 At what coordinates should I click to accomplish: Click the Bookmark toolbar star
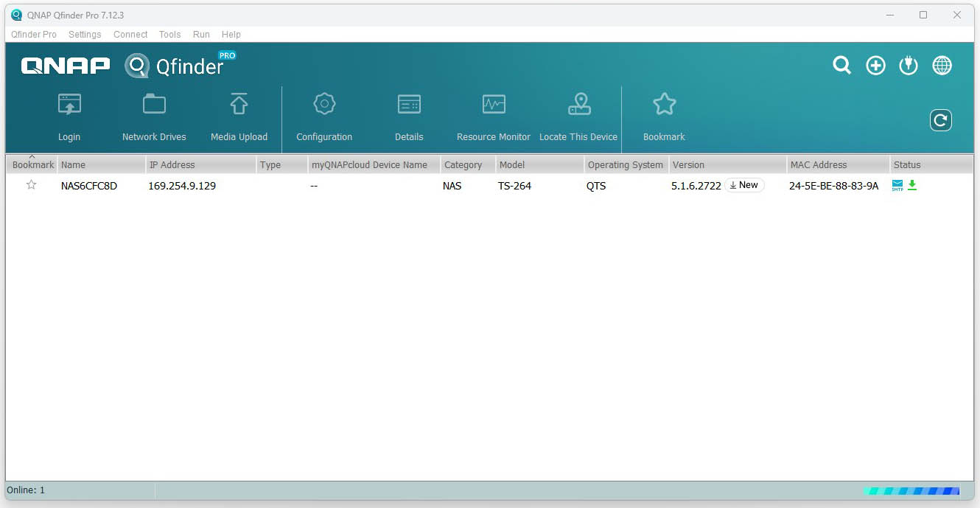click(664, 116)
